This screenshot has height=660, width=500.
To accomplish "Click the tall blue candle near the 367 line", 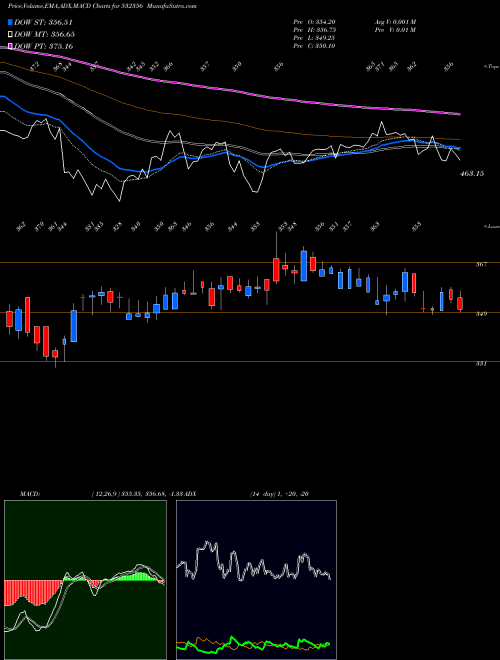I will [303, 266].
